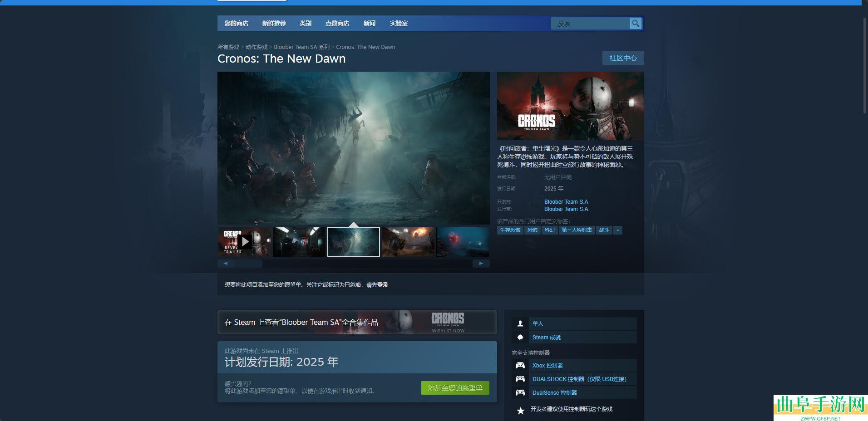
Task: Select the 恐怖 tag
Action: click(x=532, y=230)
